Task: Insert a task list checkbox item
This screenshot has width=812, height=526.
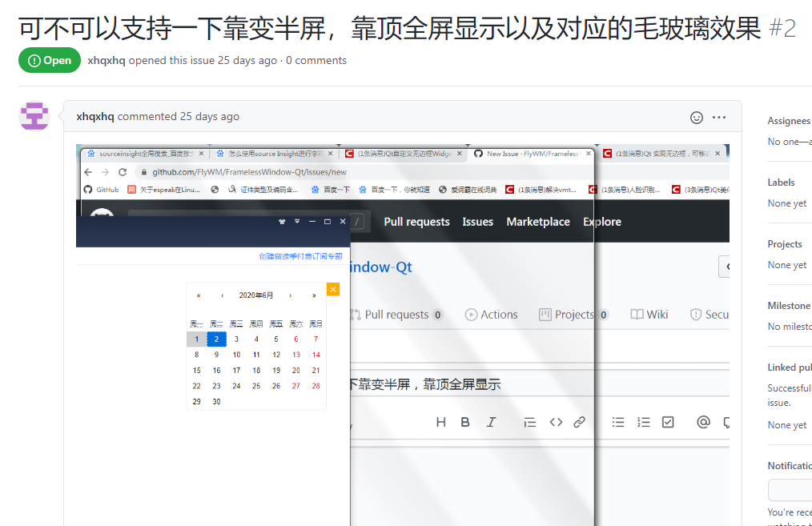Action: [668, 422]
